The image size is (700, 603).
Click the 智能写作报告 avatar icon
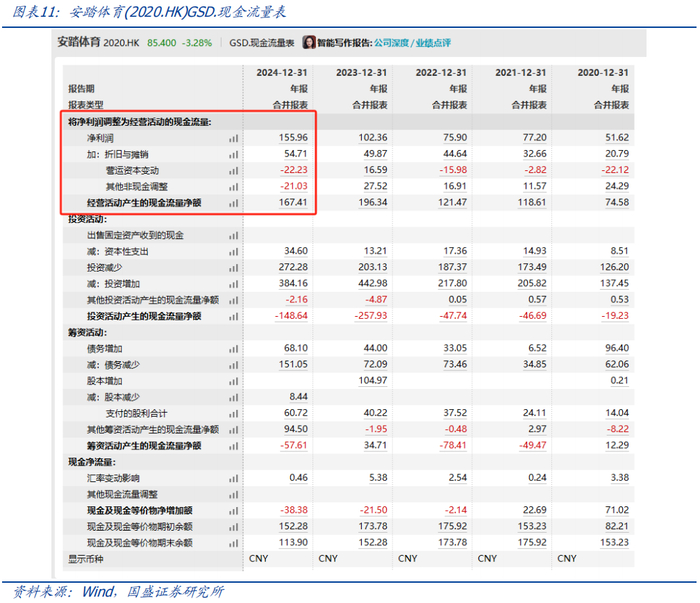point(309,42)
